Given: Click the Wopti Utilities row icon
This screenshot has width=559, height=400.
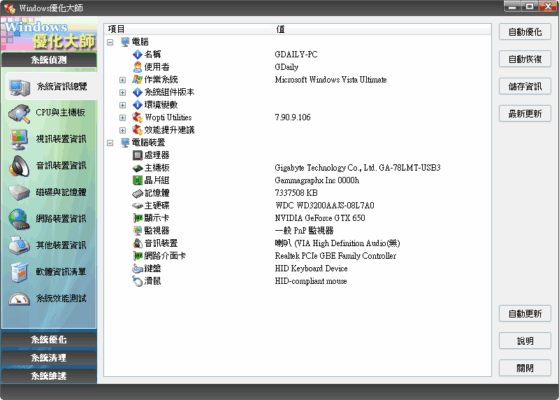Looking at the screenshot, I should (137, 117).
